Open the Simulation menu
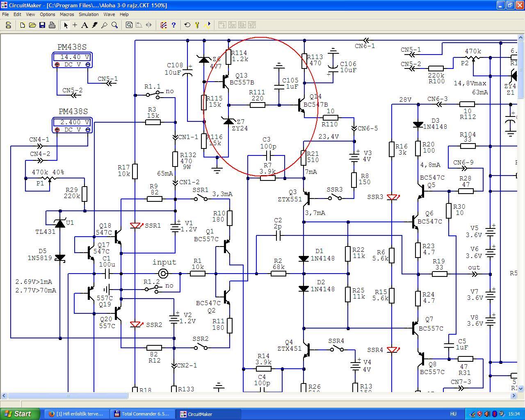This screenshot has height=420, width=525. click(89, 14)
